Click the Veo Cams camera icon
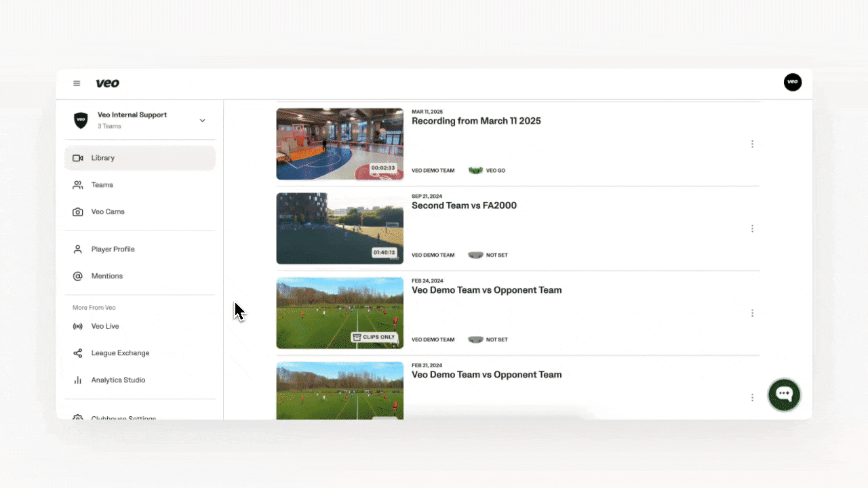868x488 pixels. click(x=78, y=212)
